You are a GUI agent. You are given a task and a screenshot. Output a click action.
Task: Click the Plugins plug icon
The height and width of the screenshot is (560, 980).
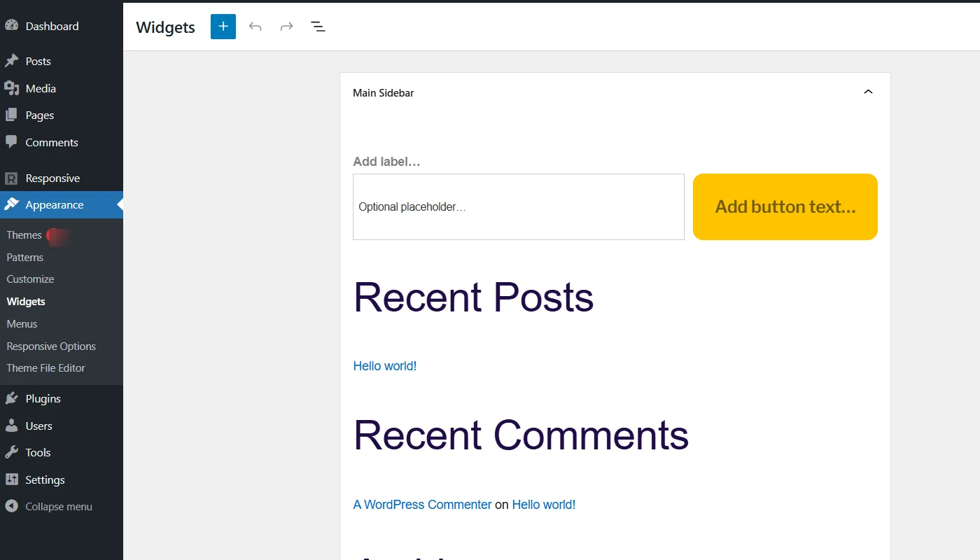point(11,398)
